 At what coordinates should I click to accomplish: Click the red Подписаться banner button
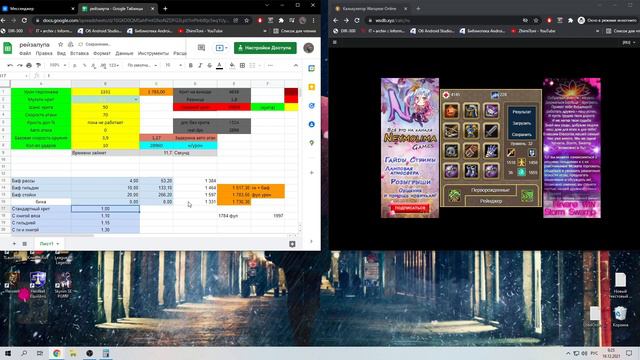410,208
